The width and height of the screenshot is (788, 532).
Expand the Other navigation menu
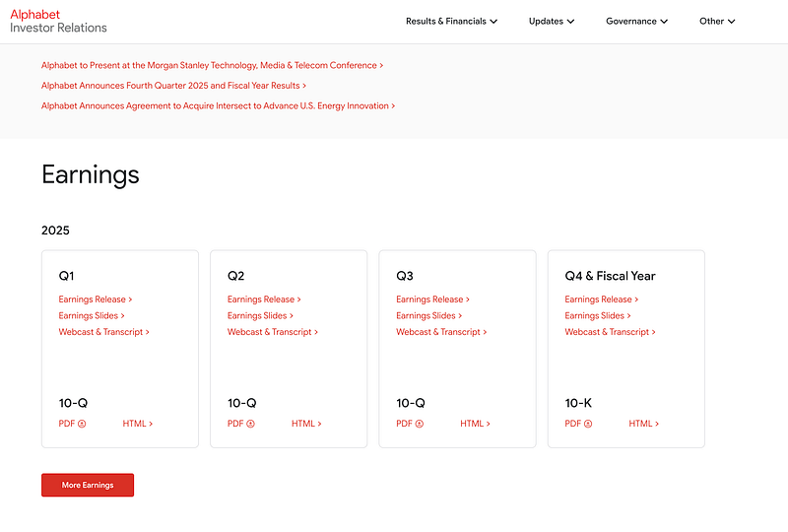click(717, 21)
